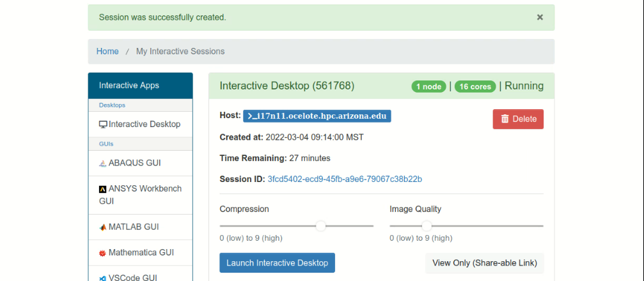Click the ANSYS Workbench logo icon
Screen dimensions: 644x281
point(103,189)
